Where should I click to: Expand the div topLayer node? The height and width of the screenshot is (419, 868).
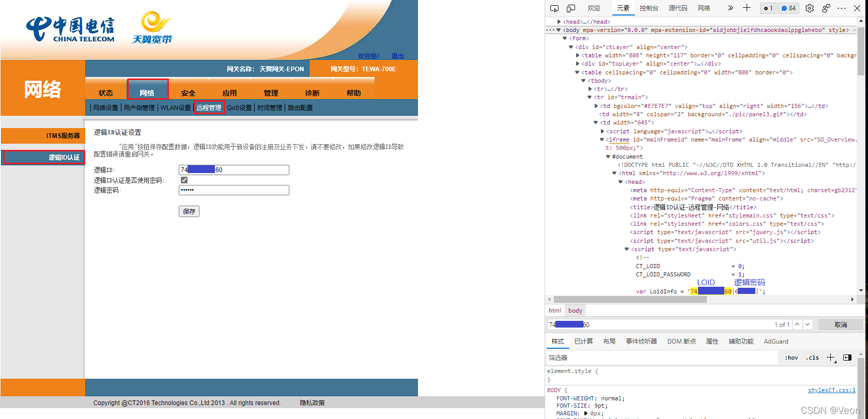pos(578,64)
